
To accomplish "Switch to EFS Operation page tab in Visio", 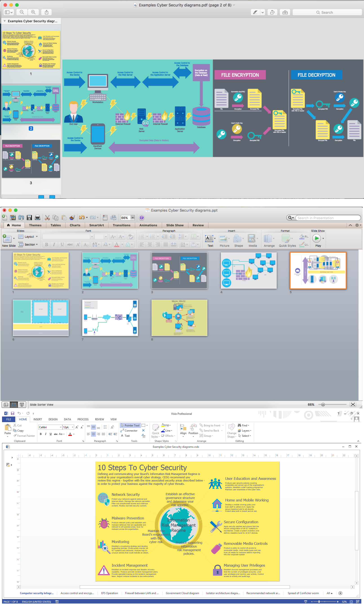I will pos(109,593).
